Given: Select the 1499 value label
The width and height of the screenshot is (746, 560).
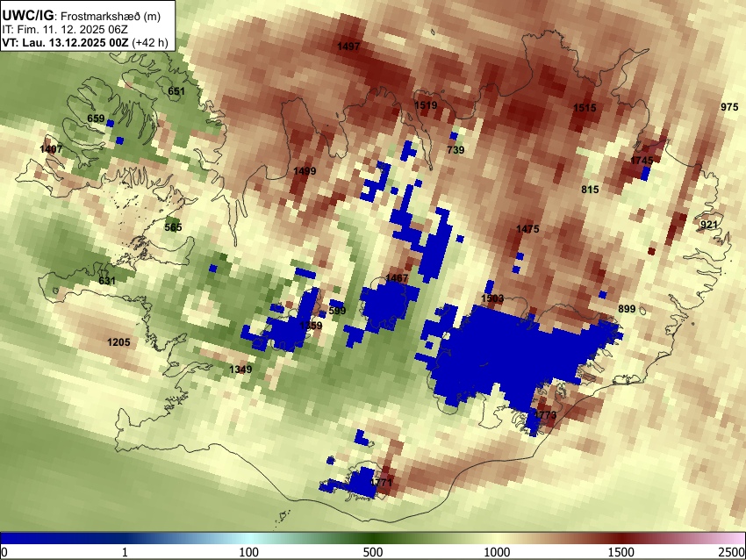Looking at the screenshot, I should pyautogui.click(x=305, y=171).
